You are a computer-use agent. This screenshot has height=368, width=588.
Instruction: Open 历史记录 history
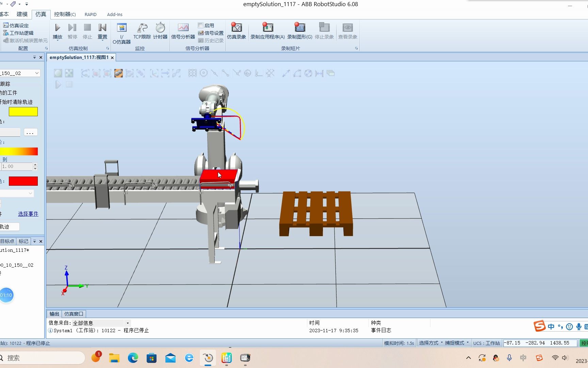(211, 41)
